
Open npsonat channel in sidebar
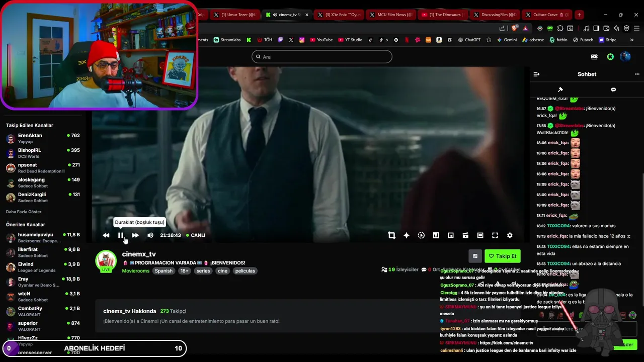43,168
